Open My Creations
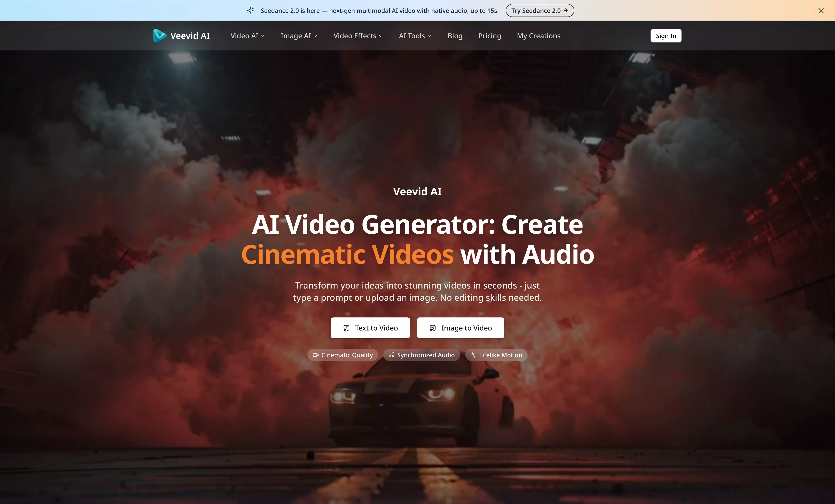The image size is (835, 504). pos(538,36)
